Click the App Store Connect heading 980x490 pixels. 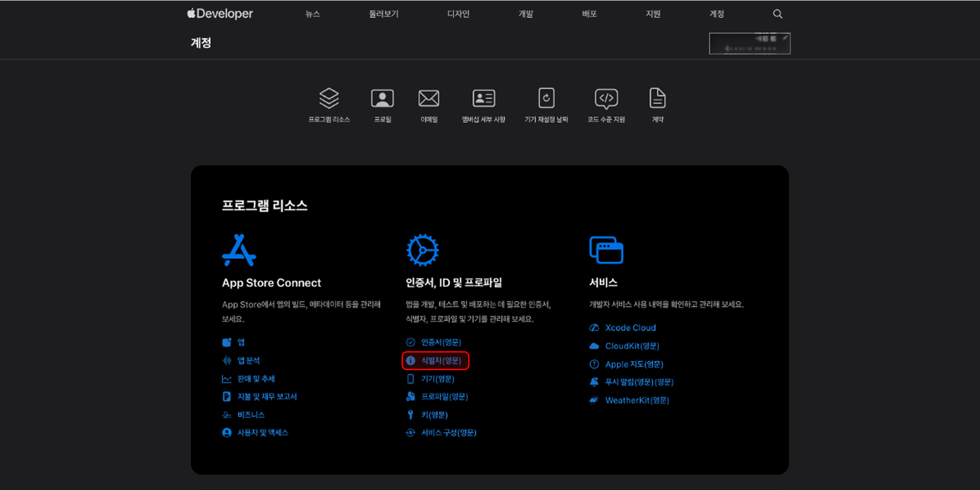click(x=272, y=283)
